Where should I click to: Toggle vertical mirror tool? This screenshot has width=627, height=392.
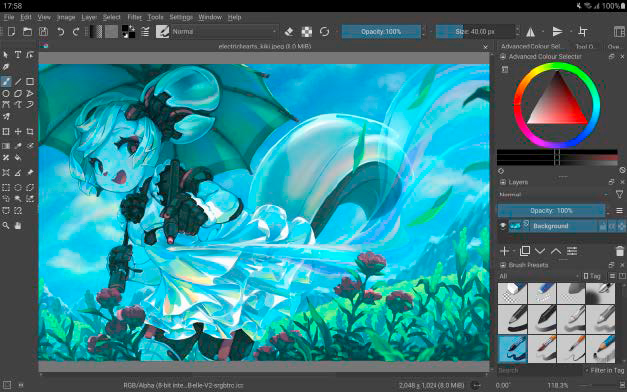[557, 32]
